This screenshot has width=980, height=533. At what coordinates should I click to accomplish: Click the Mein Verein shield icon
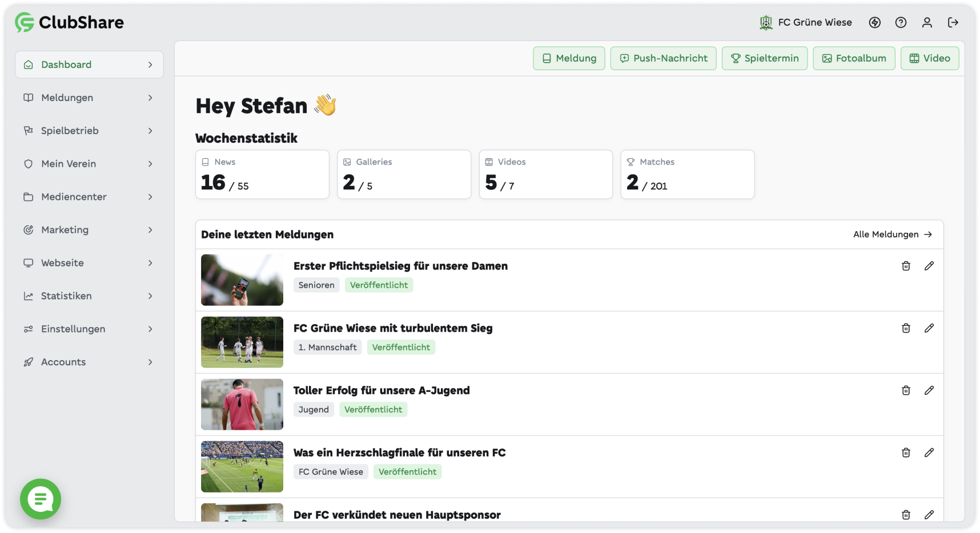[28, 164]
